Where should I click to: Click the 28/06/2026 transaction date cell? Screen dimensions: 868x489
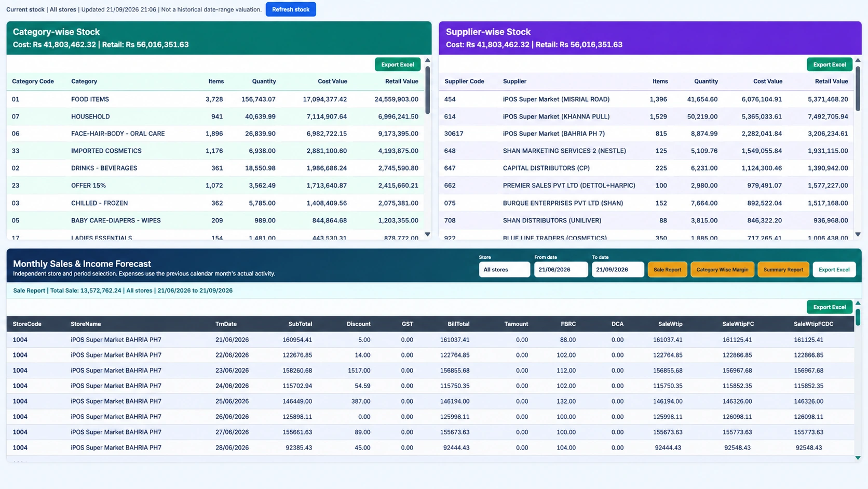point(232,447)
